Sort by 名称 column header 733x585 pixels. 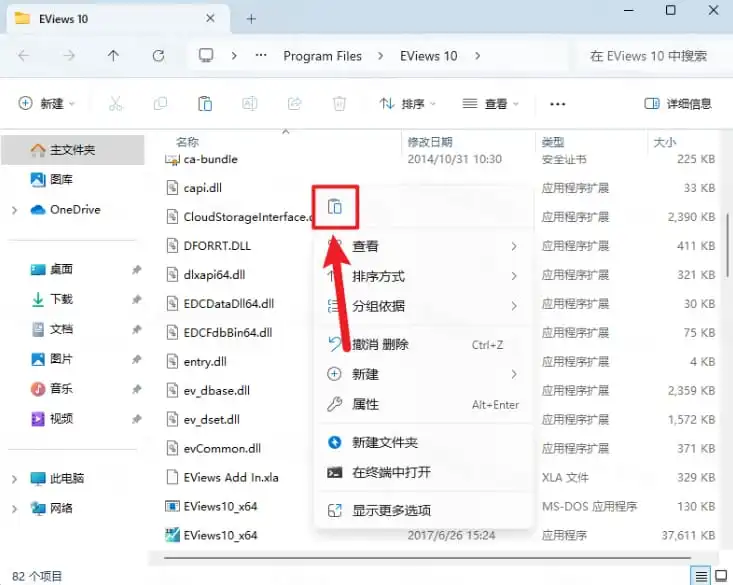[187, 142]
